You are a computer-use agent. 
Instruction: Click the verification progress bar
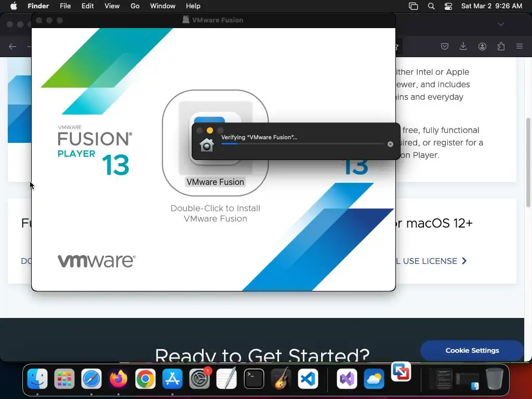pyautogui.click(x=302, y=144)
